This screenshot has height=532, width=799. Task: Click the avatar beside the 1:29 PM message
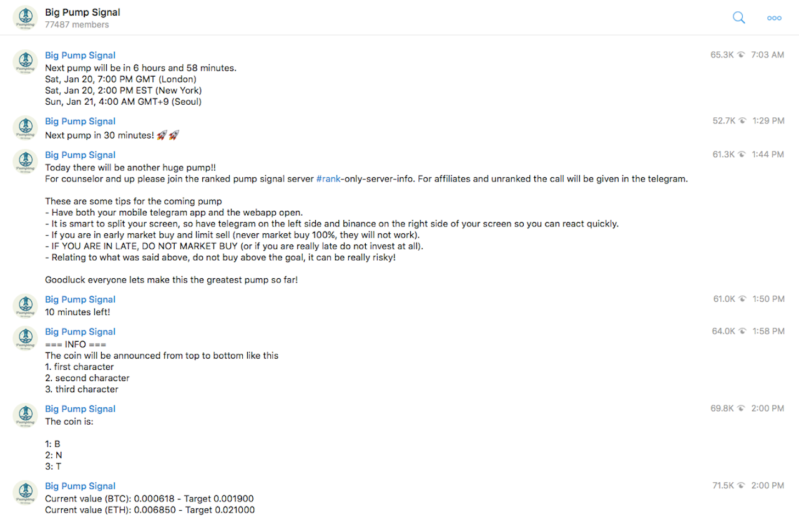coord(25,128)
